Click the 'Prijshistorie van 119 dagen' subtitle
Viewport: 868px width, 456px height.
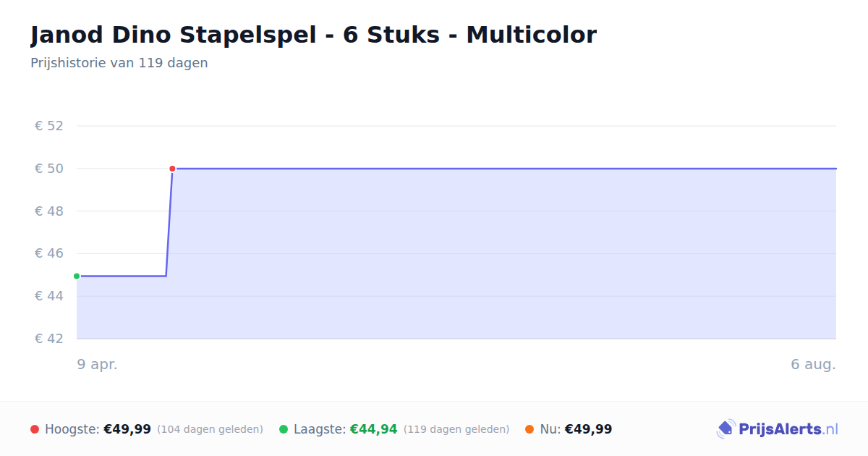(x=119, y=63)
